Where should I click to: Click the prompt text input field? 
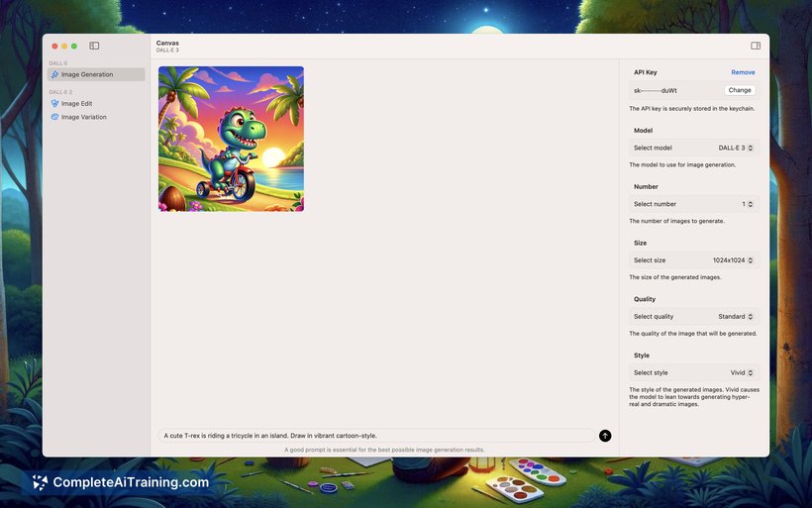tap(376, 436)
